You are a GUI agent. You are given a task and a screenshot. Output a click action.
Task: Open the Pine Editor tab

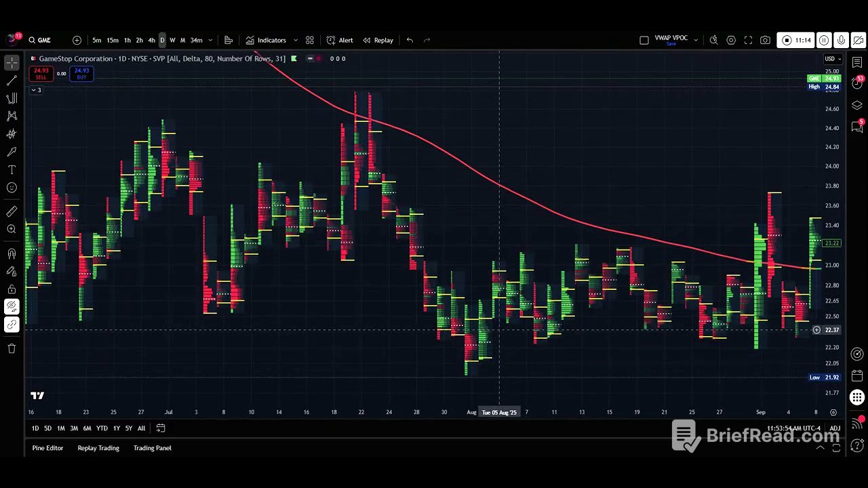coord(47,448)
